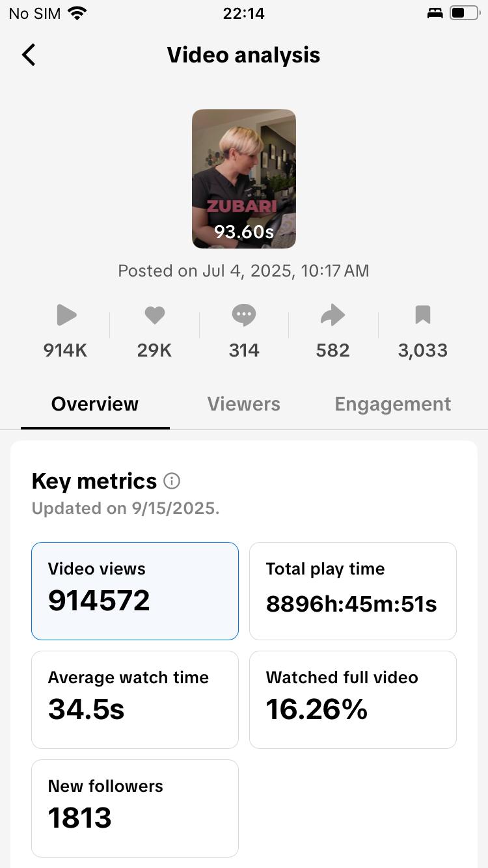This screenshot has height=868, width=488.
Task: Tap the Wi-Fi status icon
Action: (77, 14)
